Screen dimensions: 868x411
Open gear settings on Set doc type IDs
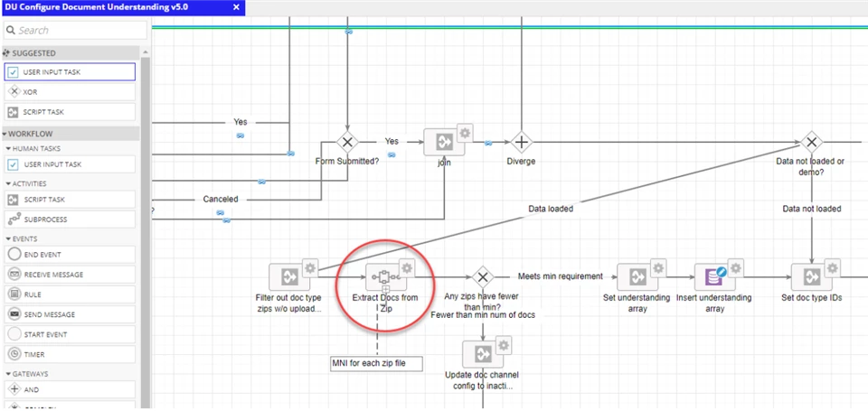pos(832,267)
